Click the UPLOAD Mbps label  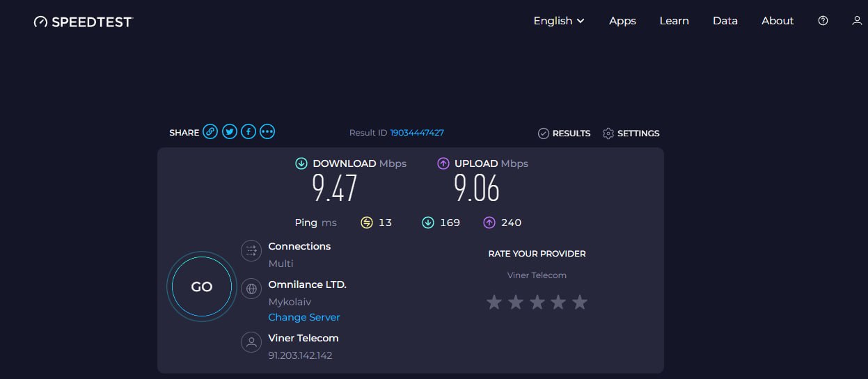click(x=491, y=163)
